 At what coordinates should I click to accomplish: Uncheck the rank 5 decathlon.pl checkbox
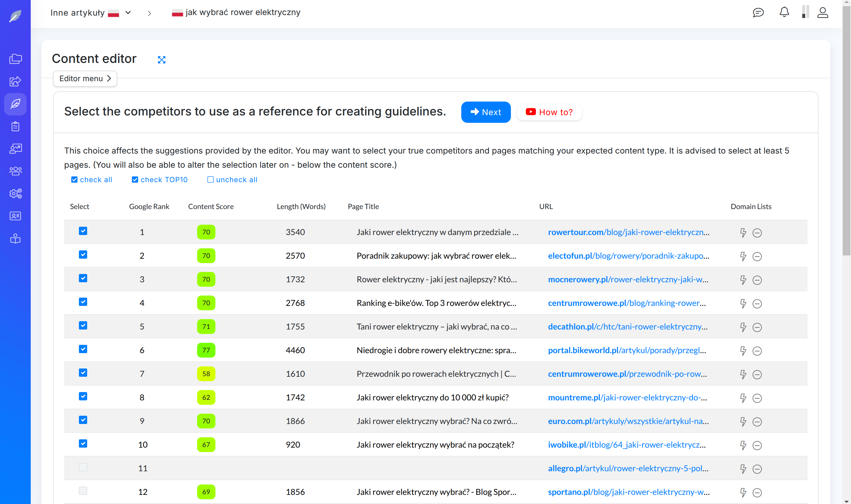pyautogui.click(x=83, y=325)
